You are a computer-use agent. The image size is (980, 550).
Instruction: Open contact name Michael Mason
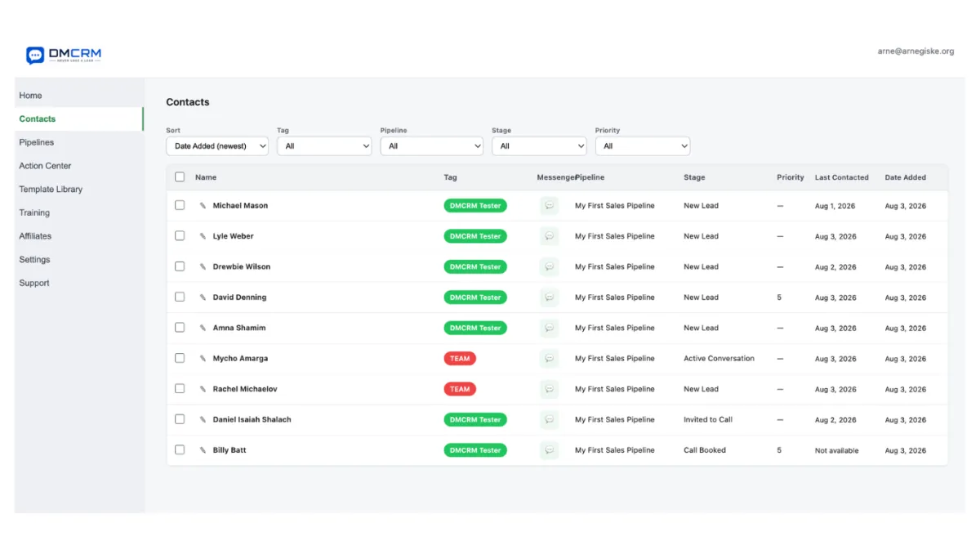[x=240, y=206]
